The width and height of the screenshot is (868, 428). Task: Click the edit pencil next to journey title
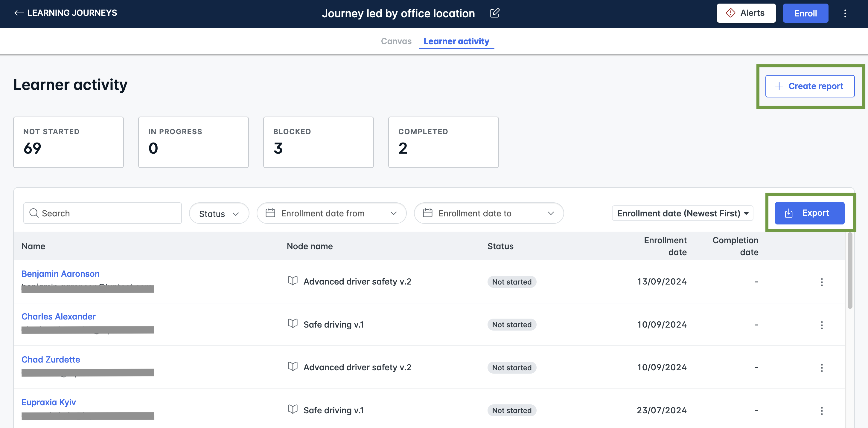coord(494,13)
